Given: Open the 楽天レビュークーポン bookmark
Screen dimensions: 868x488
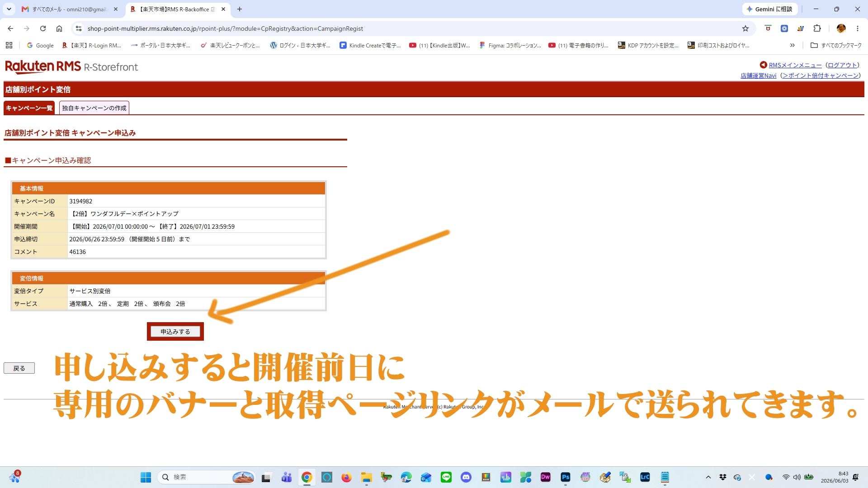Looking at the screenshot, I should [x=231, y=45].
